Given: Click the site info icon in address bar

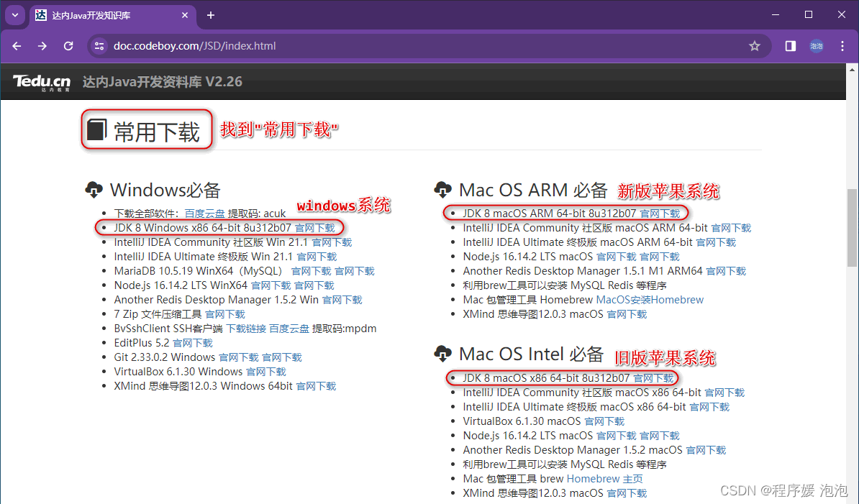Looking at the screenshot, I should 97,45.
